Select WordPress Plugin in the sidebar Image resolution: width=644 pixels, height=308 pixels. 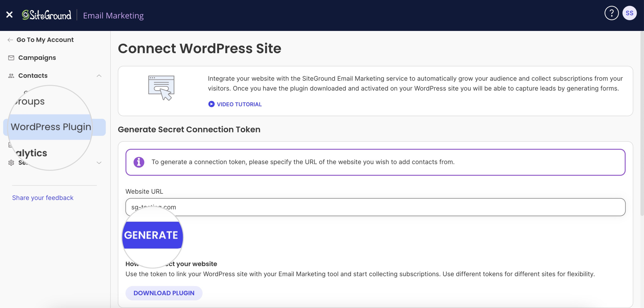point(51,127)
